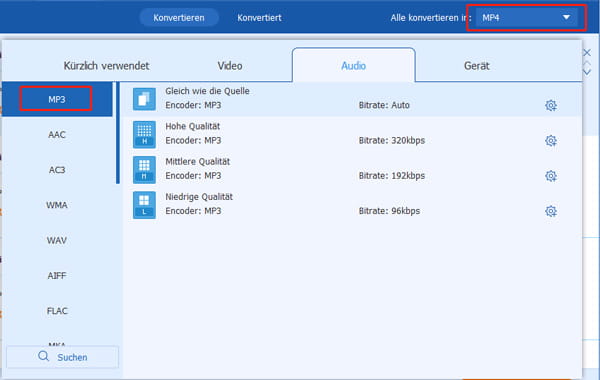Select the MP3 format in sidebar

point(57,99)
